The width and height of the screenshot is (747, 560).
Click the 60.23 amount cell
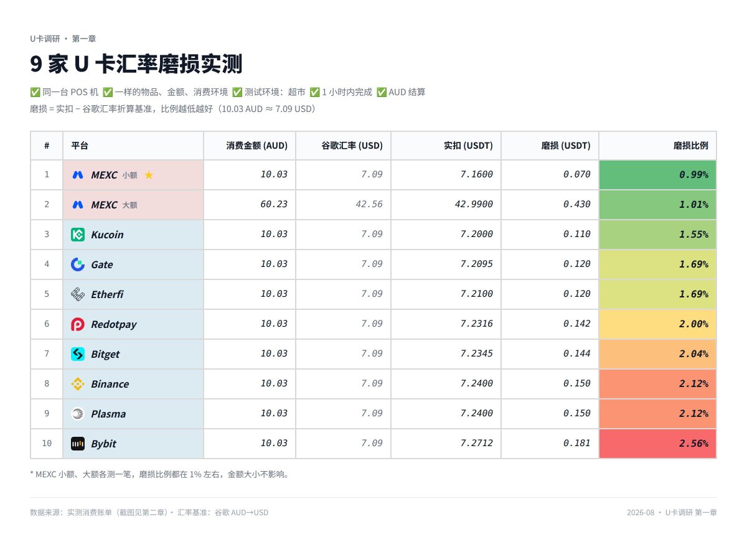[250, 205]
